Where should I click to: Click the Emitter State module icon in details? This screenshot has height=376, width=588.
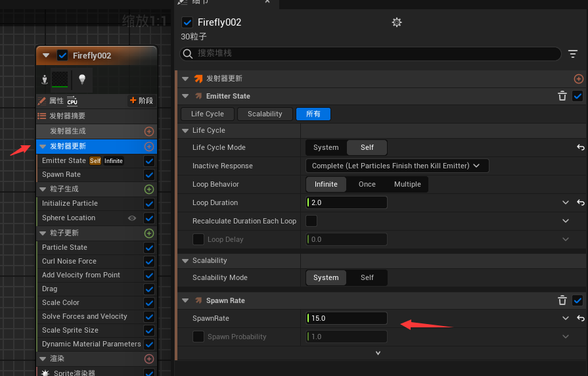click(x=198, y=96)
